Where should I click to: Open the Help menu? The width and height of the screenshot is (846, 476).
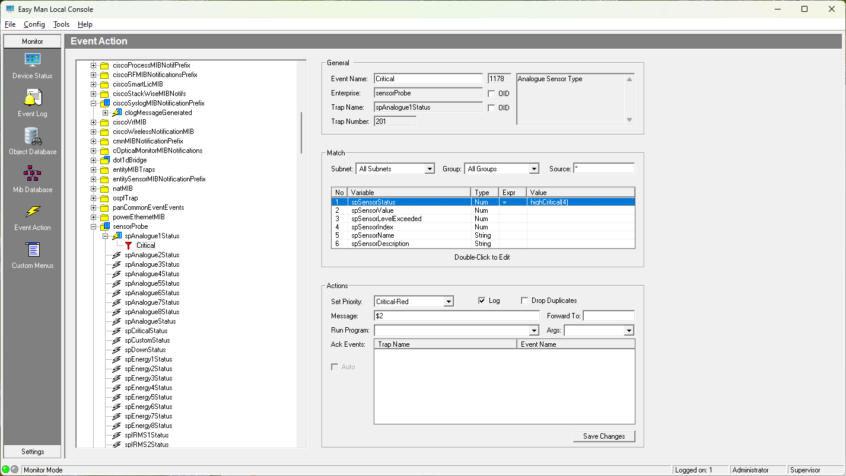click(x=85, y=24)
